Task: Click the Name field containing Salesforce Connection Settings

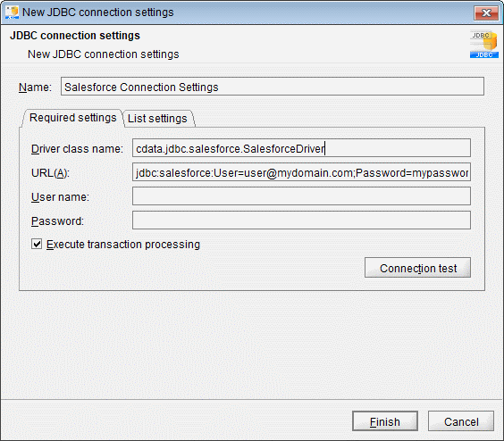Action: (273, 87)
